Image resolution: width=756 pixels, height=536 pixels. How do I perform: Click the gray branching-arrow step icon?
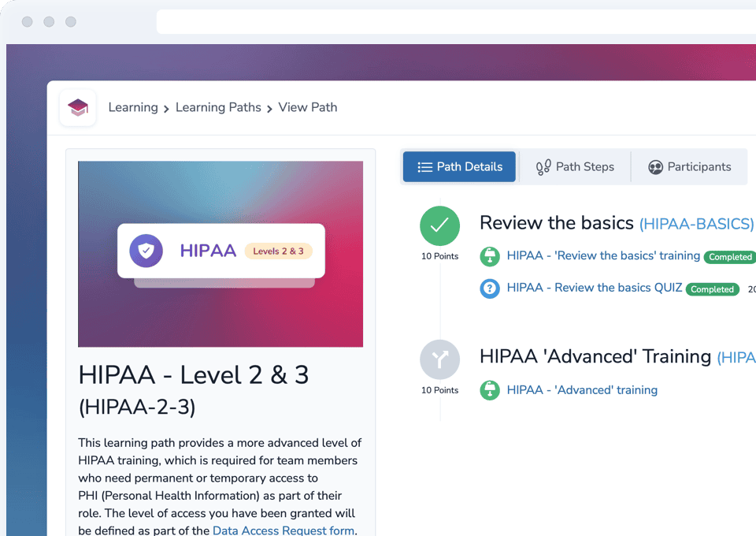tap(439, 359)
